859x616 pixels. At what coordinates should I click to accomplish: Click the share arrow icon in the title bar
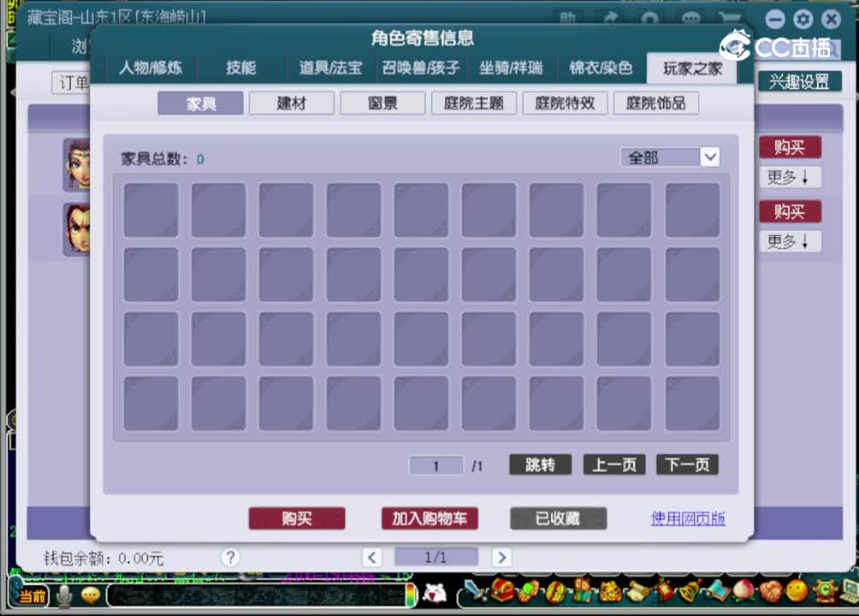tap(613, 17)
